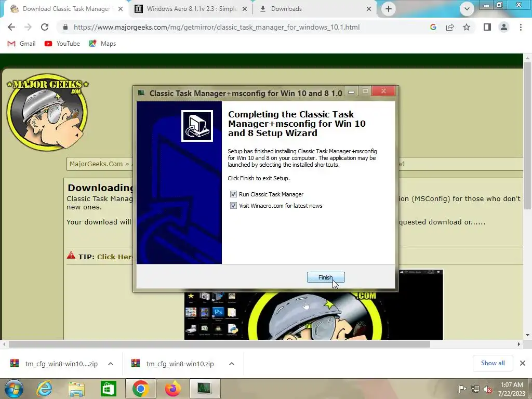The height and width of the screenshot is (399, 532).
Task: Open Google icon in address bar
Action: pyautogui.click(x=433, y=27)
